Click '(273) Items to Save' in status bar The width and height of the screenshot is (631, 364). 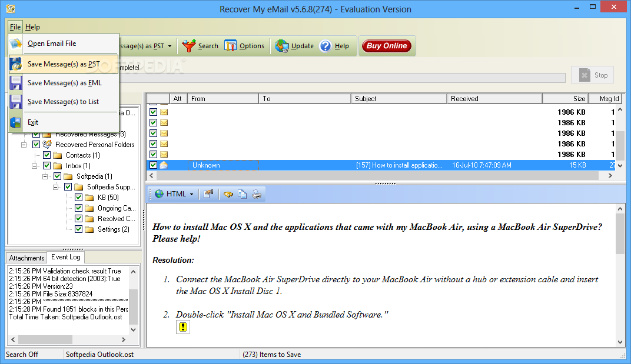[x=271, y=355]
